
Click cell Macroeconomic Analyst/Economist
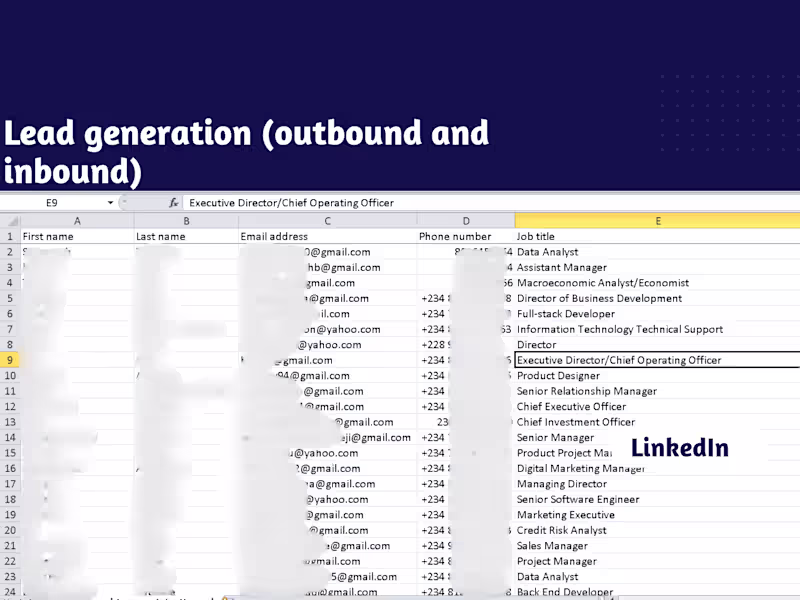pos(658,283)
